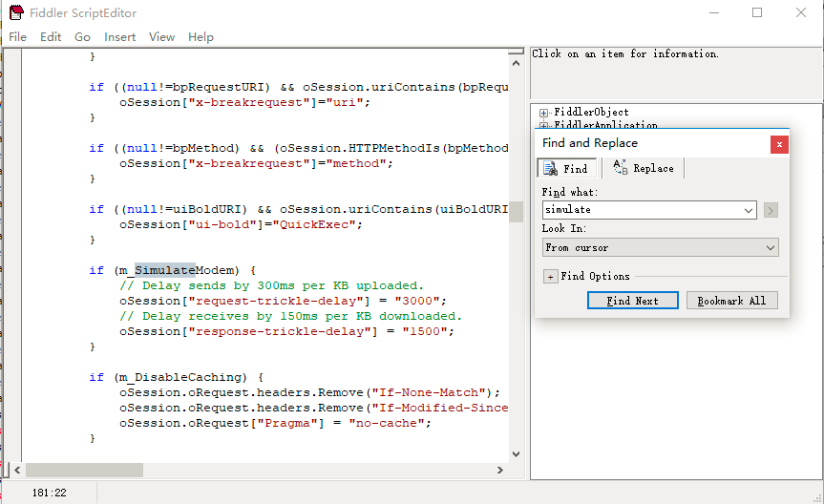Select FiddlerObject in the class tree
824x504 pixels.
[x=591, y=112]
